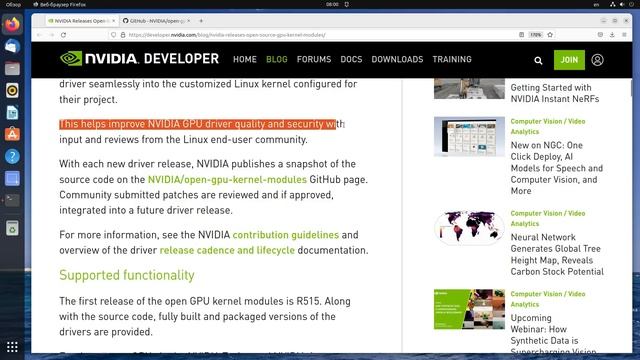Show applications grid
640x360 pixels.
(12, 347)
